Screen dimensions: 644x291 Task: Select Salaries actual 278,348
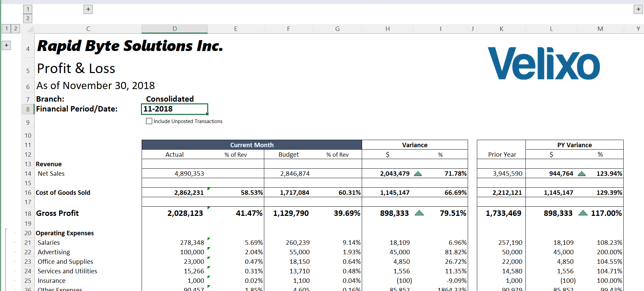tap(192, 242)
